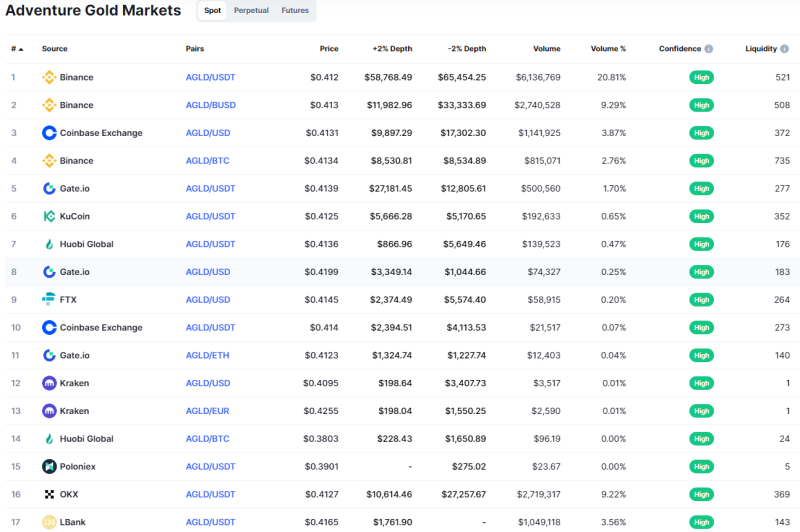Sort table by Price column header
The height and width of the screenshot is (532, 800).
coord(329,49)
